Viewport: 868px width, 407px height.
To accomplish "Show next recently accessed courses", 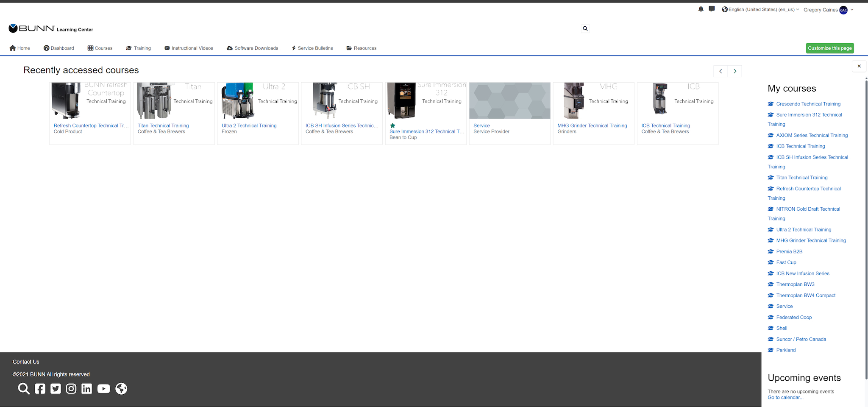I will 735,71.
